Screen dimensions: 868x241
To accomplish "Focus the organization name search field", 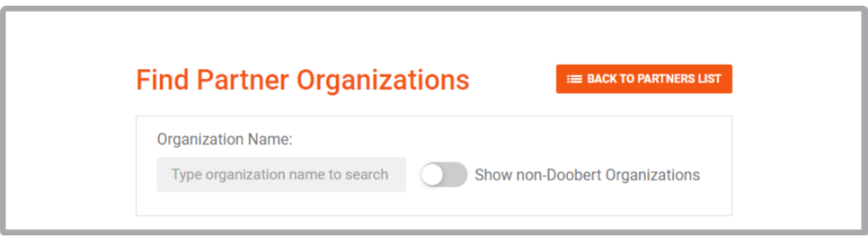I will (281, 174).
